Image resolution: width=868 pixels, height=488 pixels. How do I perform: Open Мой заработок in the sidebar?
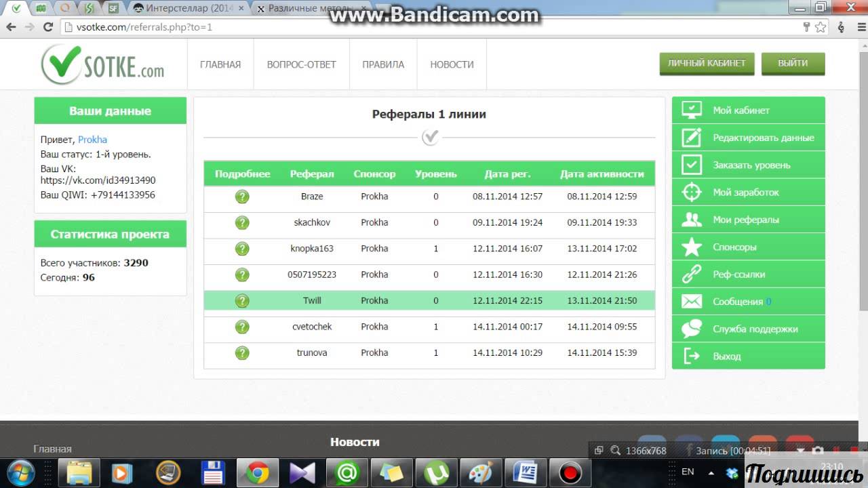749,192
